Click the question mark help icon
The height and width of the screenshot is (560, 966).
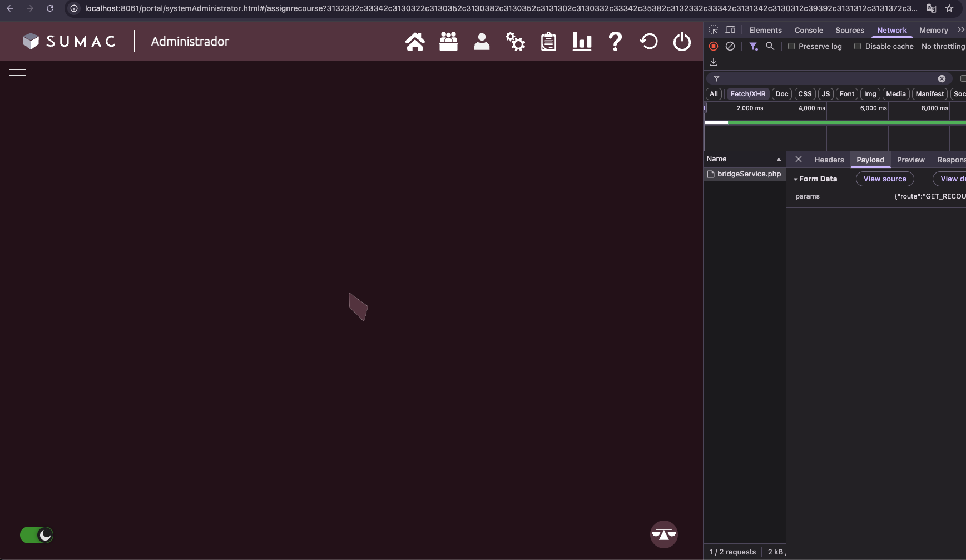click(615, 42)
